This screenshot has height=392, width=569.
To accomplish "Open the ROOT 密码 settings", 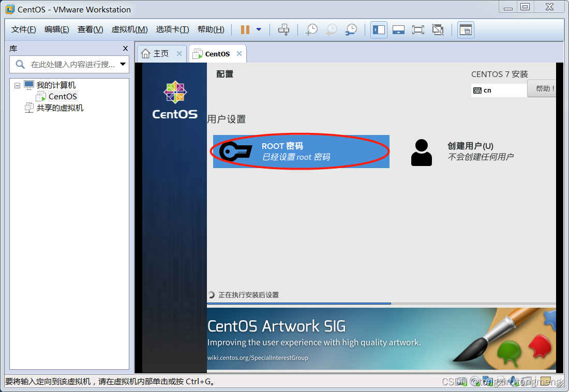I will tap(301, 152).
